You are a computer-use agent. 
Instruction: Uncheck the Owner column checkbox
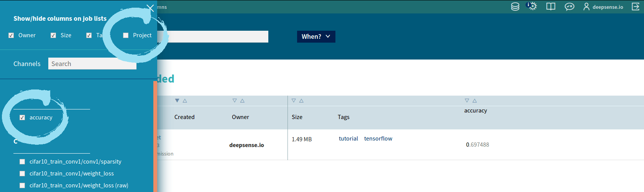tap(11, 35)
